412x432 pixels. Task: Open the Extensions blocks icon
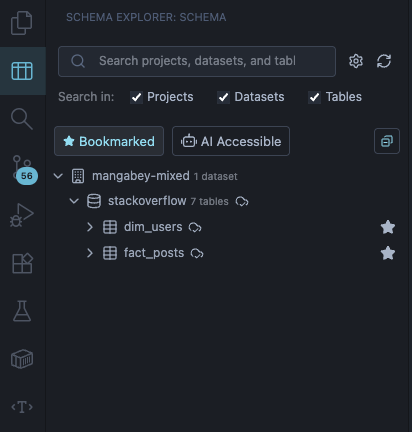[22, 263]
